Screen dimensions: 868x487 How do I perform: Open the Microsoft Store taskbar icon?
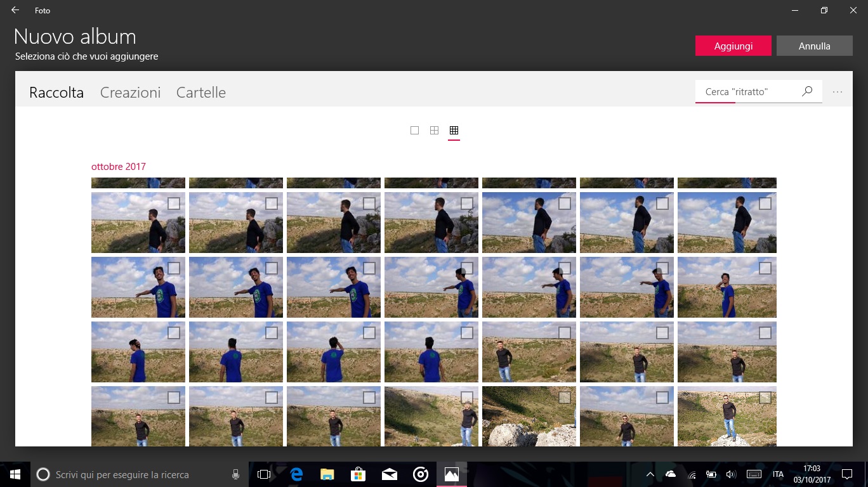coord(358,474)
